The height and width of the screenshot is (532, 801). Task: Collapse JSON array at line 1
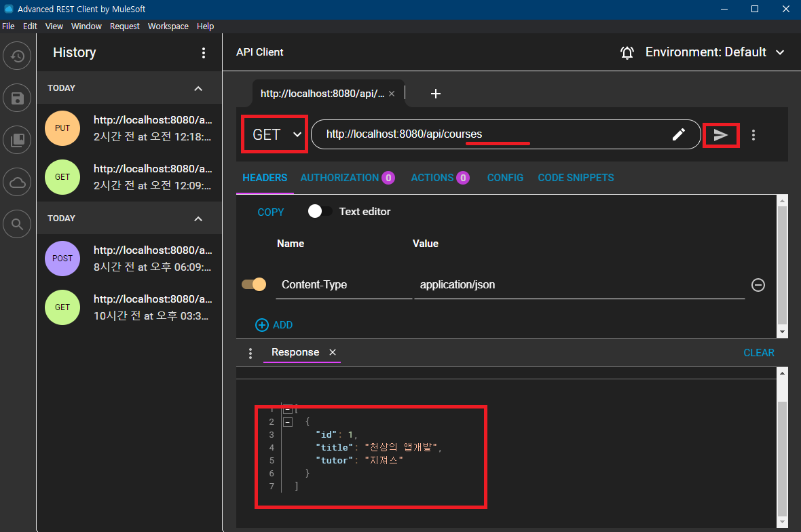(288, 409)
